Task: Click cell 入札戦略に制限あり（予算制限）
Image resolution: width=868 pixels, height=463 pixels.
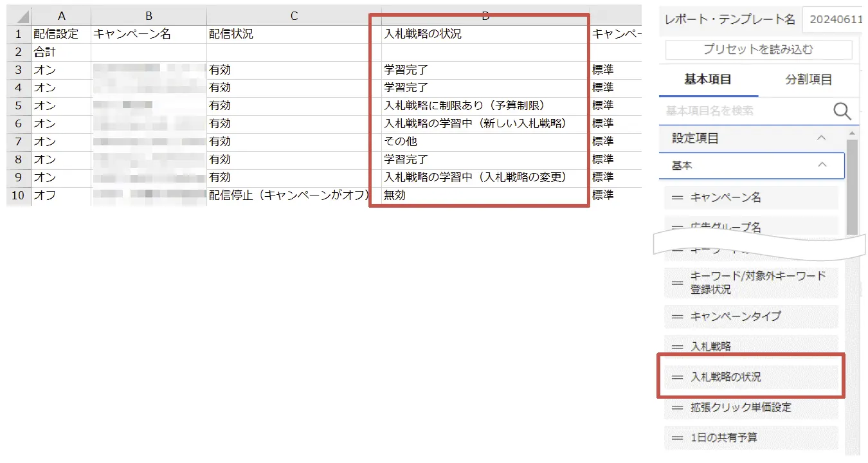Action: [485, 106]
